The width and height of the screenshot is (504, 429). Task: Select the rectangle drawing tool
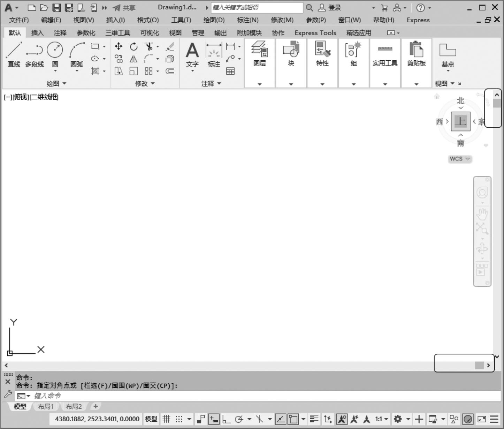[95, 46]
